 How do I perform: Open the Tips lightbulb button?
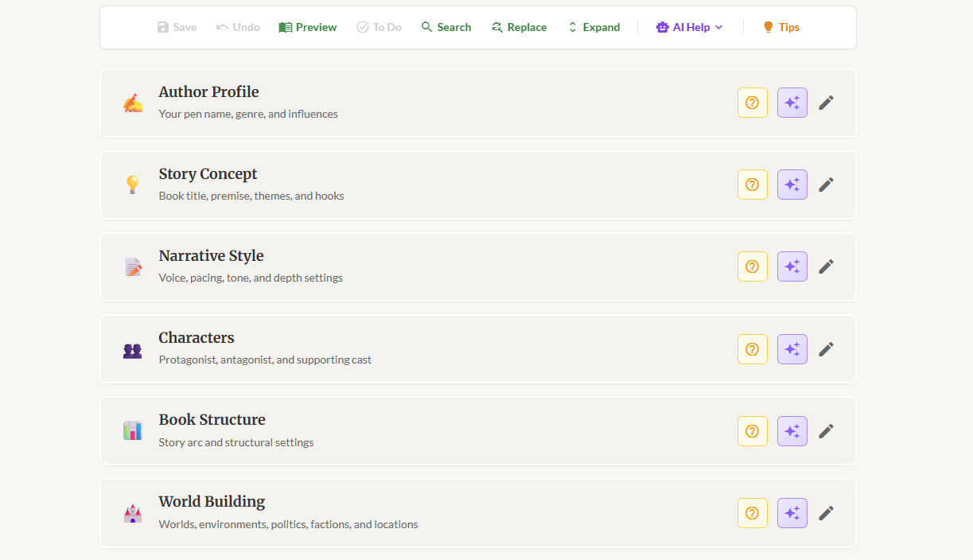(780, 27)
